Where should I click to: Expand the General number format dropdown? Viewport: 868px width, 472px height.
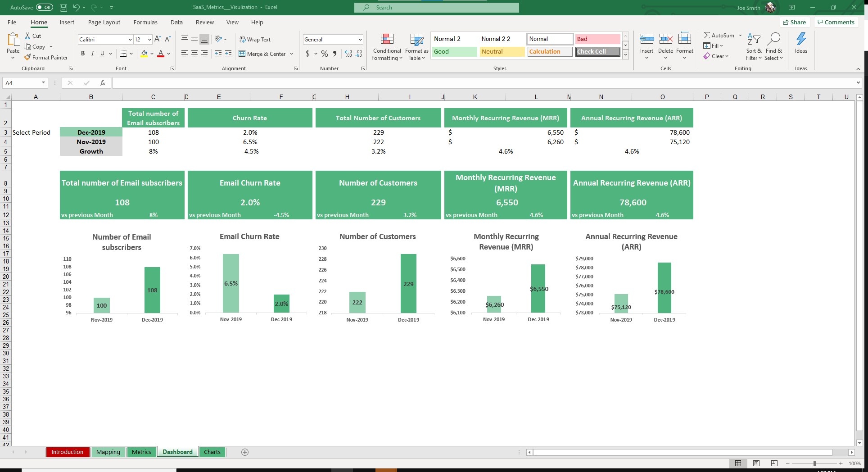(x=360, y=40)
